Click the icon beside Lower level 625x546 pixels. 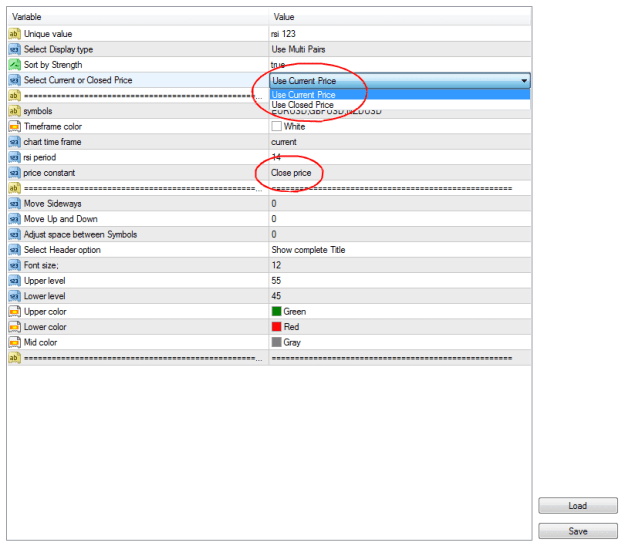tap(14, 296)
